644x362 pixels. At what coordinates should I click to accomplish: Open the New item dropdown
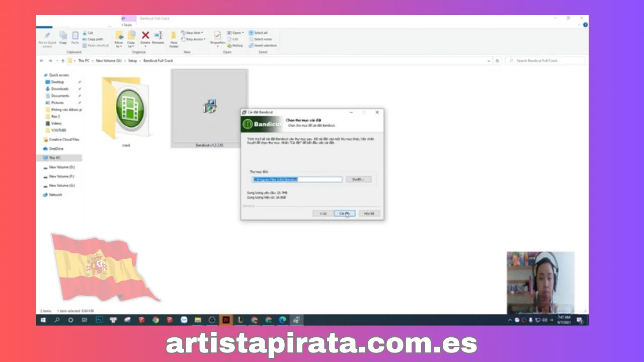[192, 33]
